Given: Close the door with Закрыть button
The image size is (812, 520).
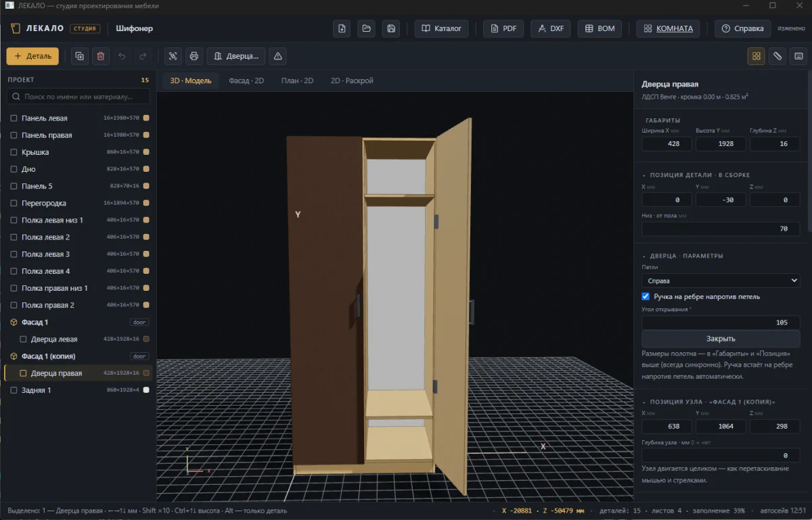Looking at the screenshot, I should (x=721, y=339).
